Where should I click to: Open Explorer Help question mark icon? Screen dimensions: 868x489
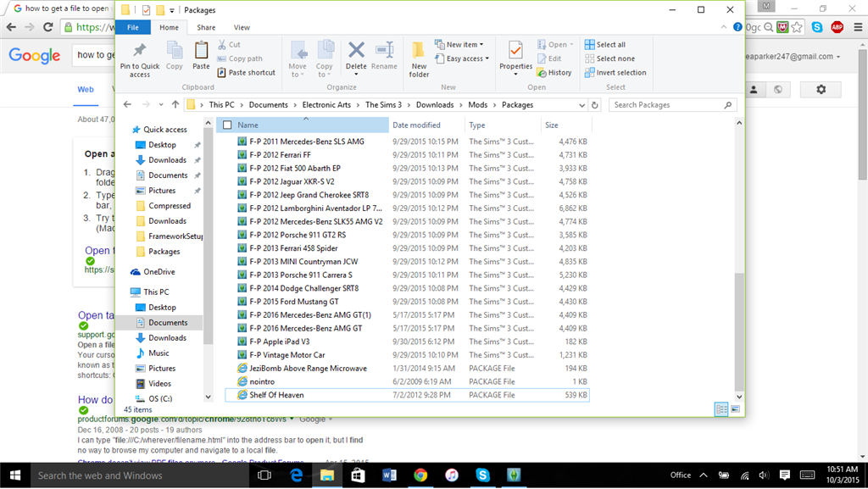point(737,27)
